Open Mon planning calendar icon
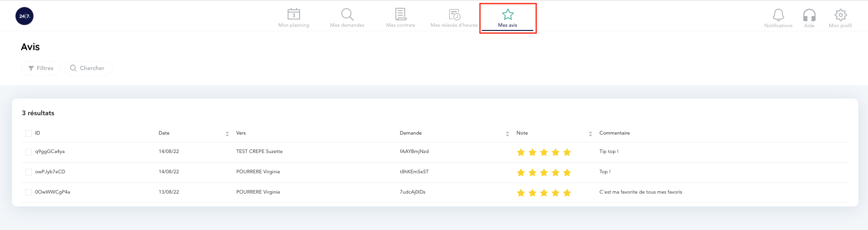868x230 pixels. 294,14
